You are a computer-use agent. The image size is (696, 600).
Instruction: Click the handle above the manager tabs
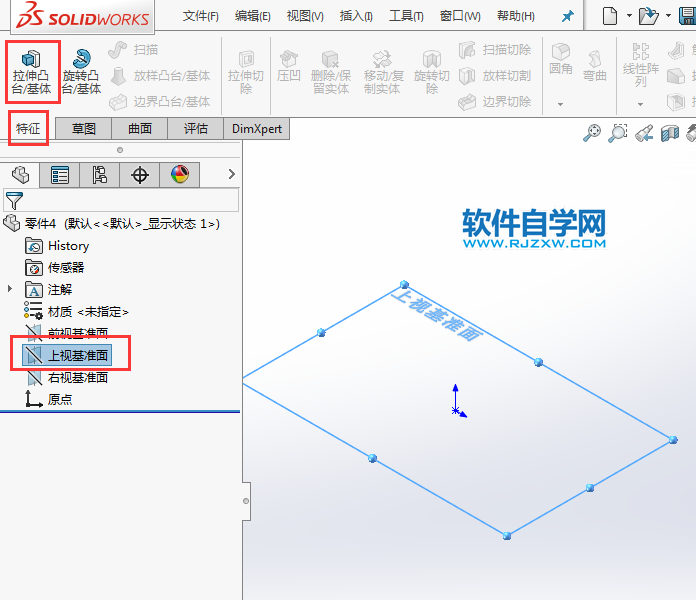120,150
